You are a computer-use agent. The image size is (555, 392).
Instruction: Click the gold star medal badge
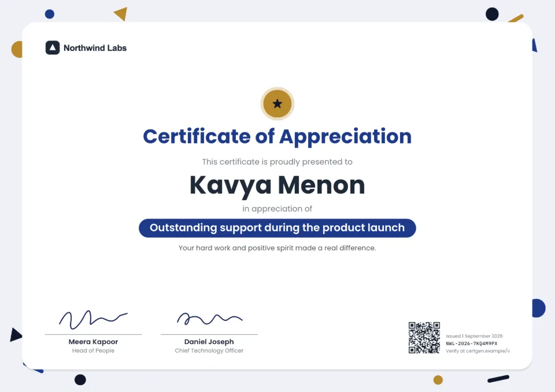pos(277,103)
